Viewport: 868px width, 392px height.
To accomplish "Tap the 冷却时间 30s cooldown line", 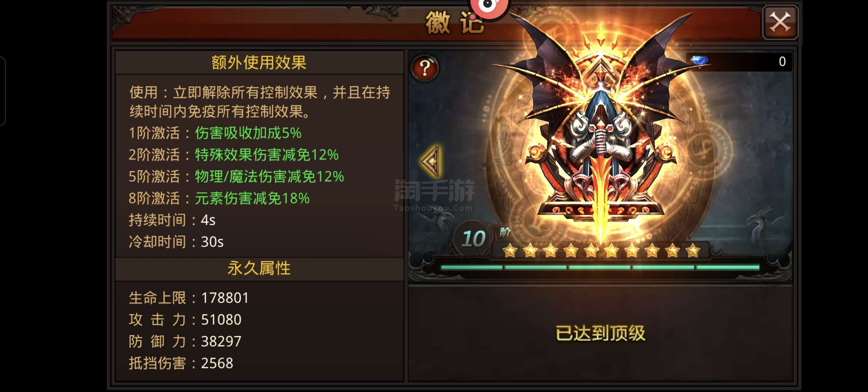I will click(176, 242).
